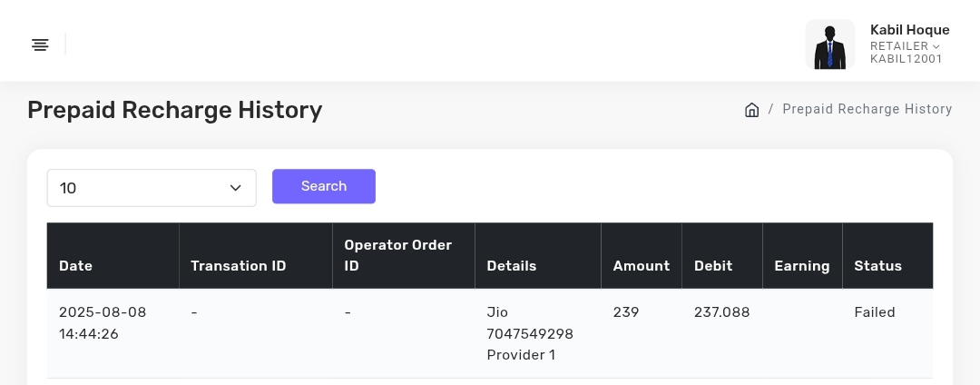Click the Kabil Hoque user name
The width and height of the screenshot is (980, 385).
pos(909,30)
